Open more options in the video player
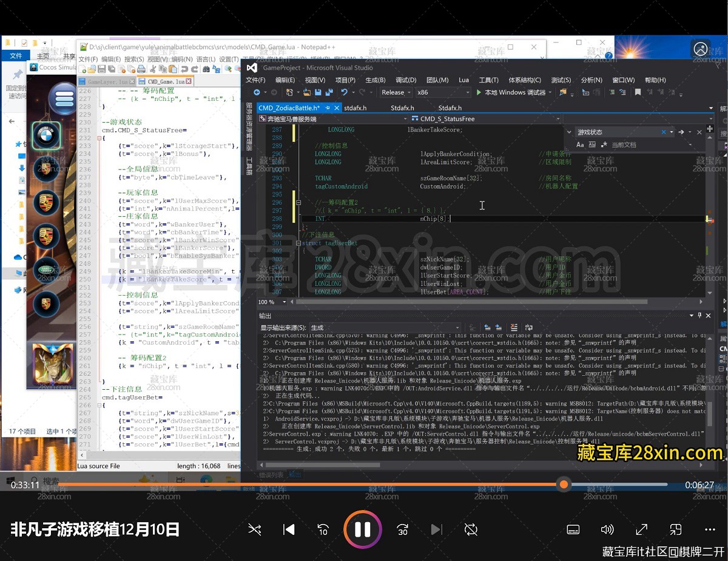Viewport: 728px width, 561px height. point(710,529)
